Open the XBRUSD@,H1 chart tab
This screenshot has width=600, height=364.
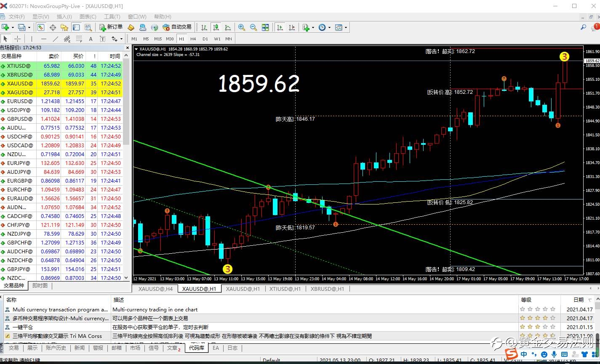[x=327, y=289]
